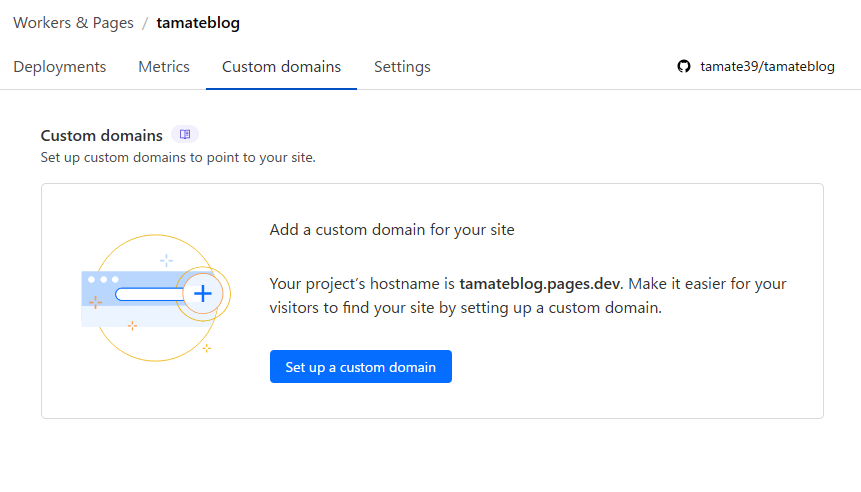Navigate to Workers & Pages breadcrumb
The height and width of the screenshot is (492, 861).
click(x=73, y=23)
